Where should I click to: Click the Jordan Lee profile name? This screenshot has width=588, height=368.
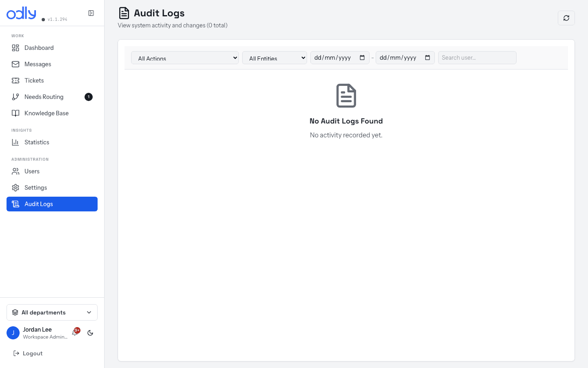[37, 330]
